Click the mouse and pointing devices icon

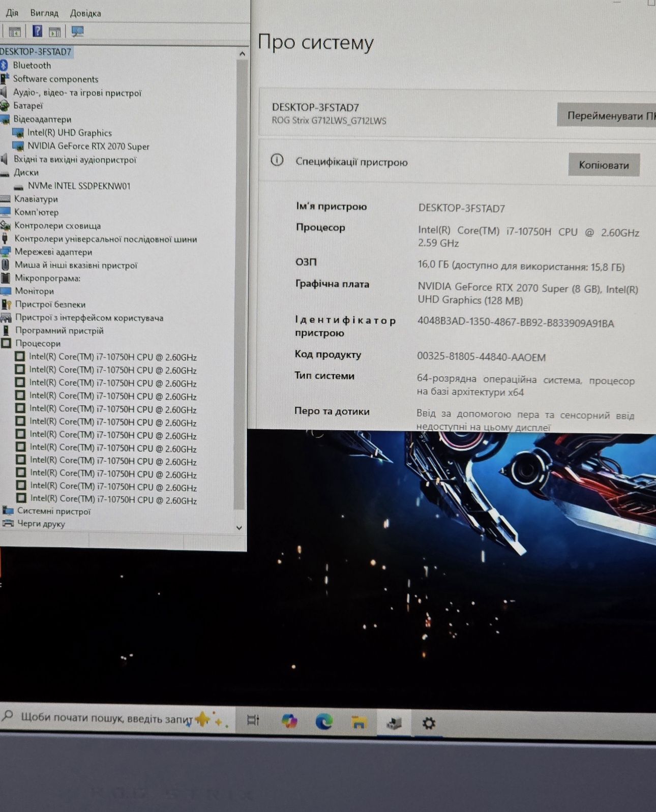coord(6,265)
